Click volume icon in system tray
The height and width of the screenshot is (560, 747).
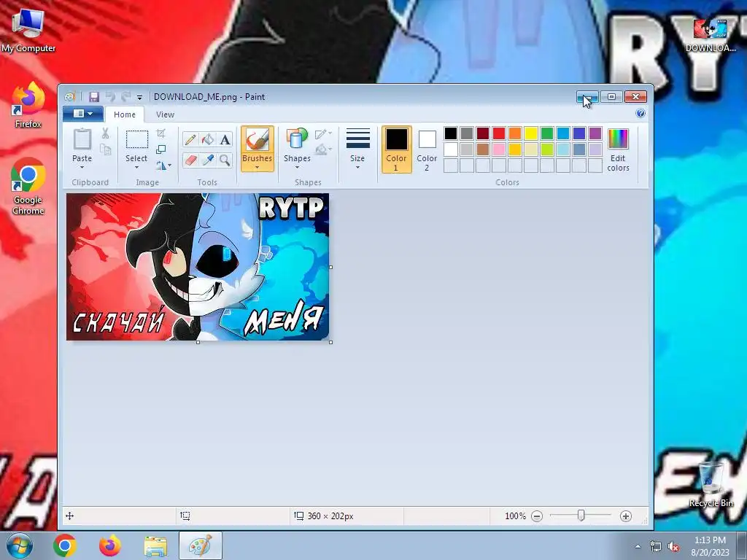(x=673, y=547)
